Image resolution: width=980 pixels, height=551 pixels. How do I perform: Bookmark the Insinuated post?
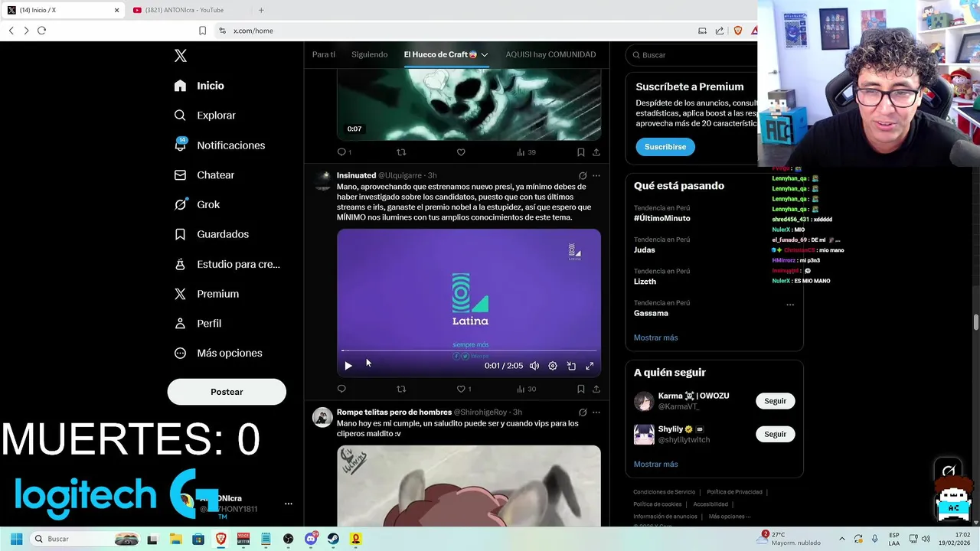point(580,389)
